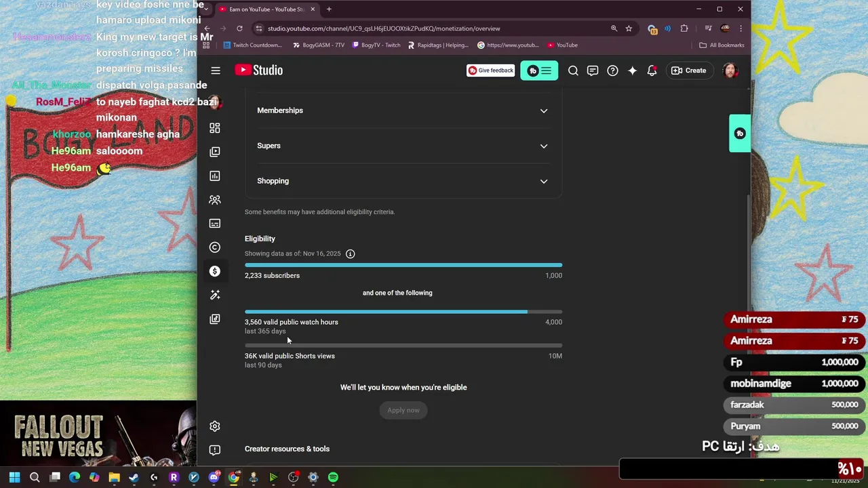The width and height of the screenshot is (868, 488).
Task: Click the Creator resources & tools heading
Action: [x=287, y=449]
